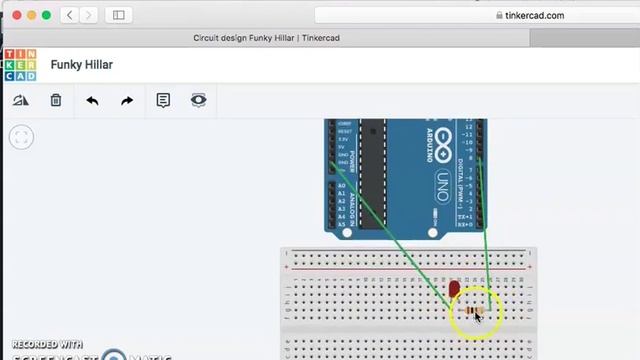Select the Circuit design Funky Hillar tab
Image resolution: width=640 pixels, height=360 pixels.
(267, 38)
